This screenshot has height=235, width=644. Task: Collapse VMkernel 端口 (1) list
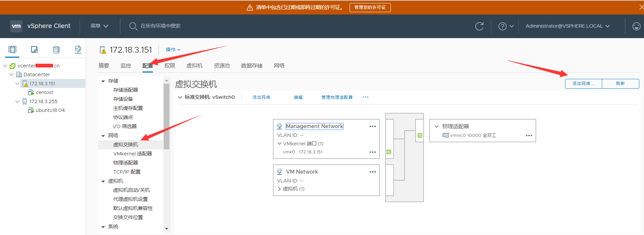click(x=279, y=144)
